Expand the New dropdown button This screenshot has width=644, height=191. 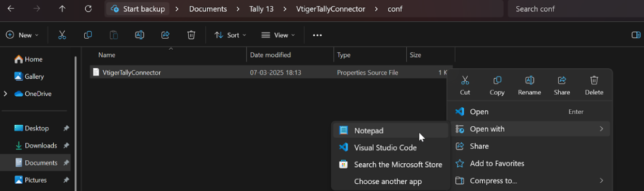22,35
